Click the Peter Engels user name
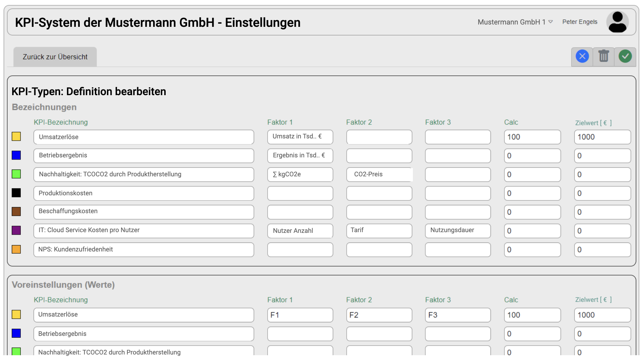This screenshot has height=357, width=644. coord(580,22)
